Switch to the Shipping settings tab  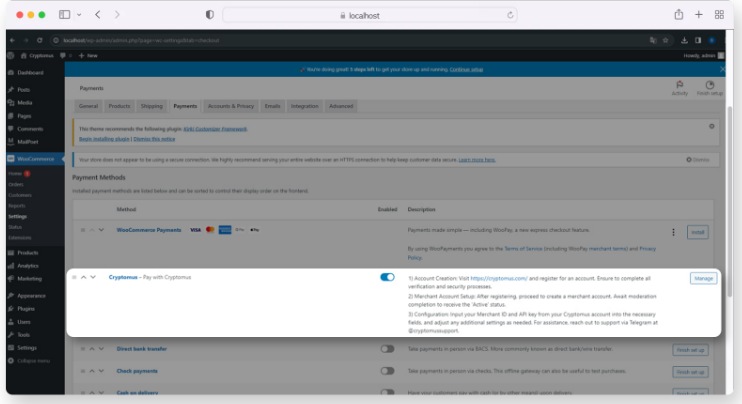(151, 105)
